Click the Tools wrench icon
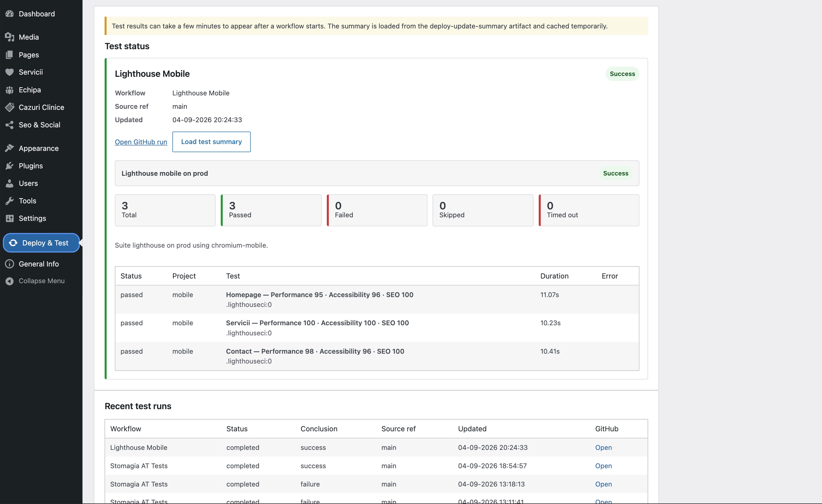 click(x=10, y=201)
